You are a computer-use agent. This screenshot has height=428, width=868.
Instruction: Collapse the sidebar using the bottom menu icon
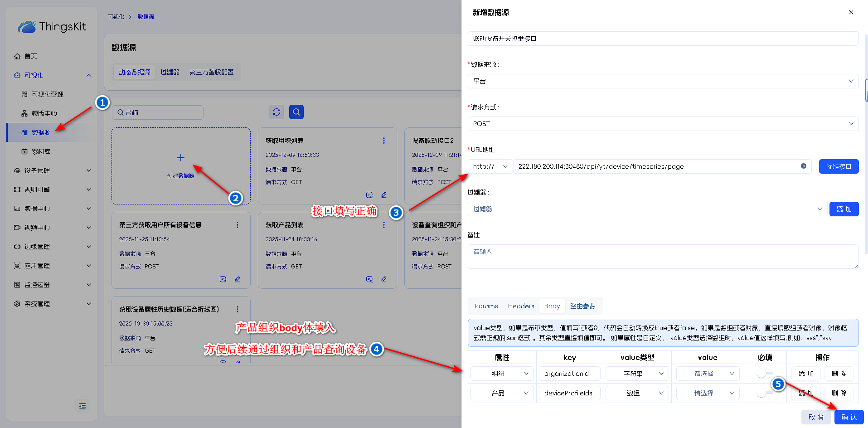(x=82, y=406)
